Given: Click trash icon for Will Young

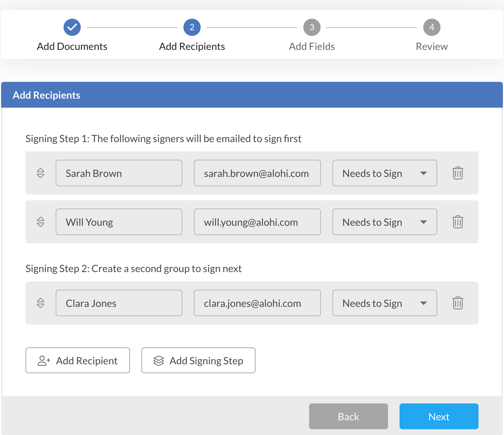Looking at the screenshot, I should click(458, 222).
